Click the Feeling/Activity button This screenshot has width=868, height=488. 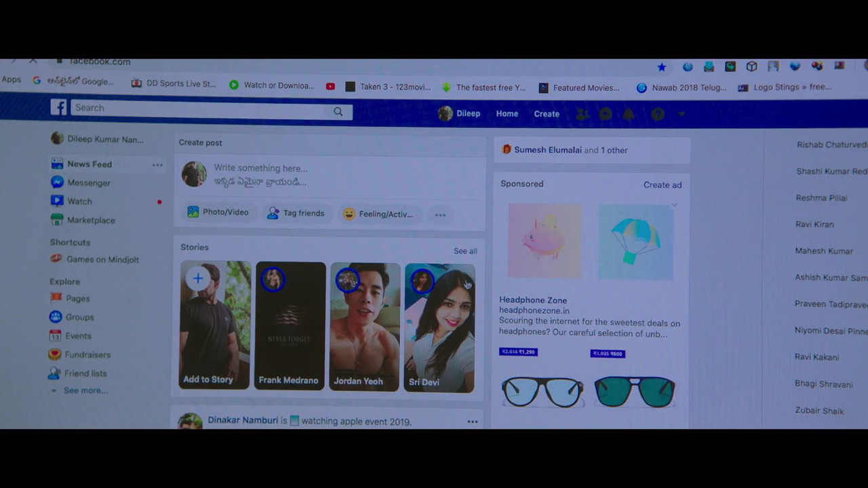pos(378,214)
